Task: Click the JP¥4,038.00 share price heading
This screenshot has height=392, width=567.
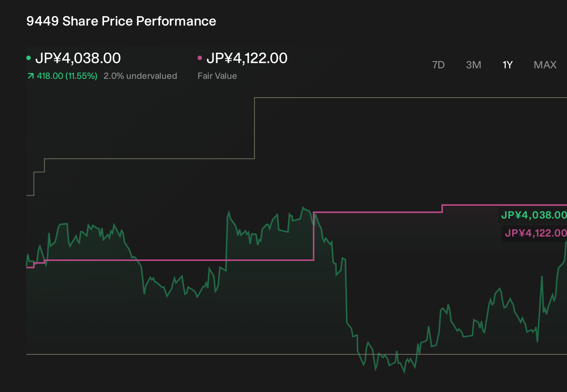Action: pyautogui.click(x=78, y=58)
